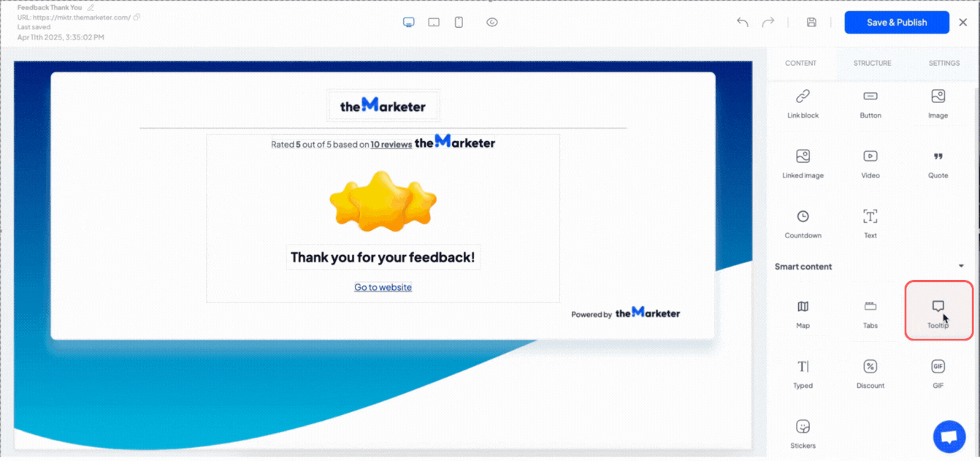Collapse the Smart content section
This screenshot has width=980, height=461.
(x=961, y=267)
